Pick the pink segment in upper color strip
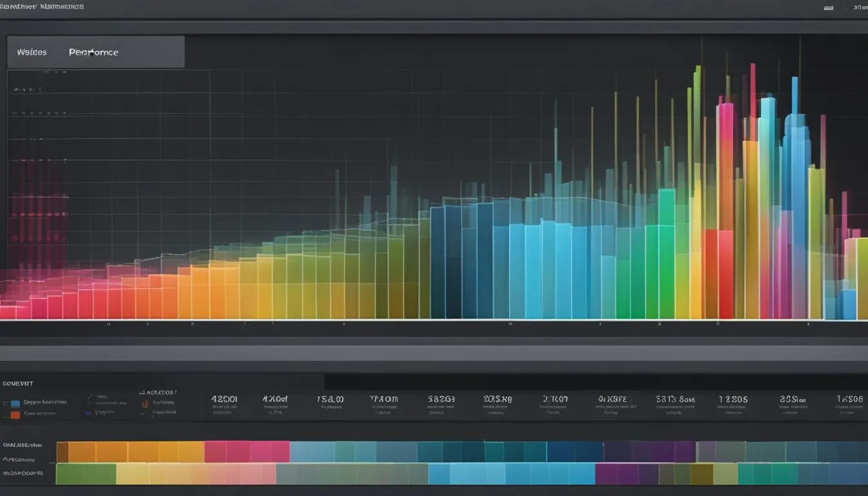Viewport: 868px width, 496px height. pos(247,452)
